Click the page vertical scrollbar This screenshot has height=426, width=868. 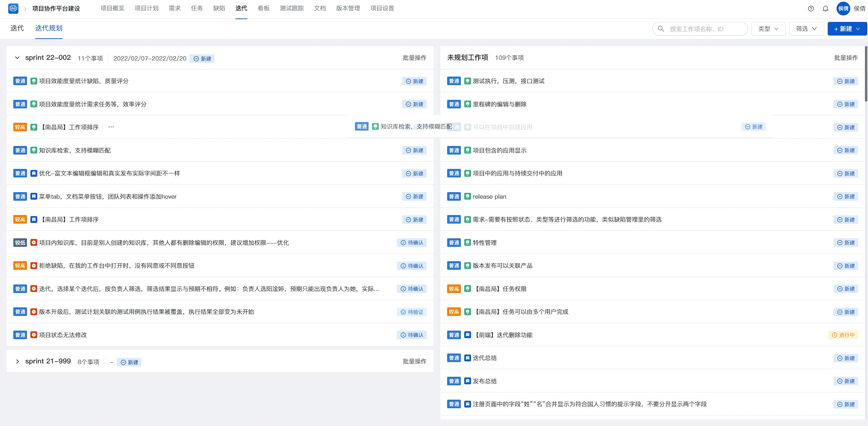pos(866,74)
